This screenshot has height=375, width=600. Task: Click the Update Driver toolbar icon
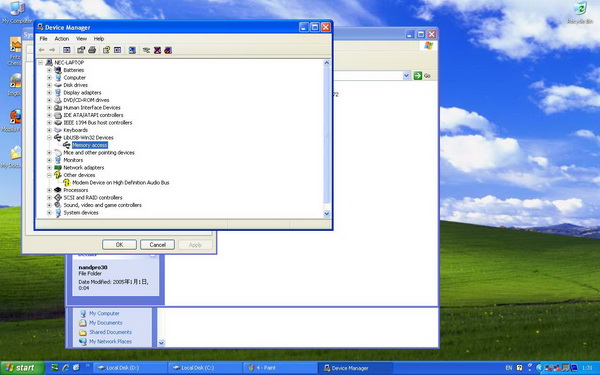pyautogui.click(x=146, y=50)
